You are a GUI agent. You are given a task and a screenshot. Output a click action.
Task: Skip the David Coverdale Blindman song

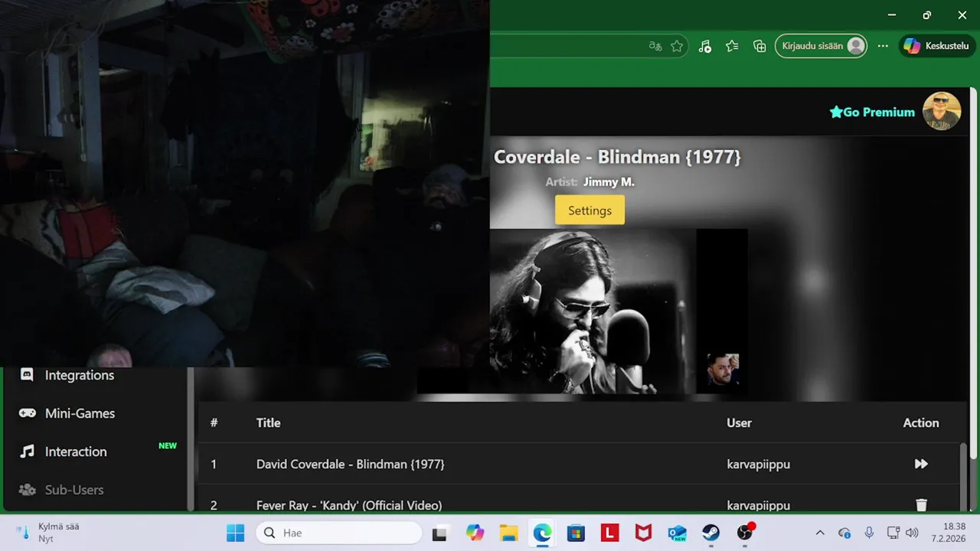pyautogui.click(x=921, y=464)
